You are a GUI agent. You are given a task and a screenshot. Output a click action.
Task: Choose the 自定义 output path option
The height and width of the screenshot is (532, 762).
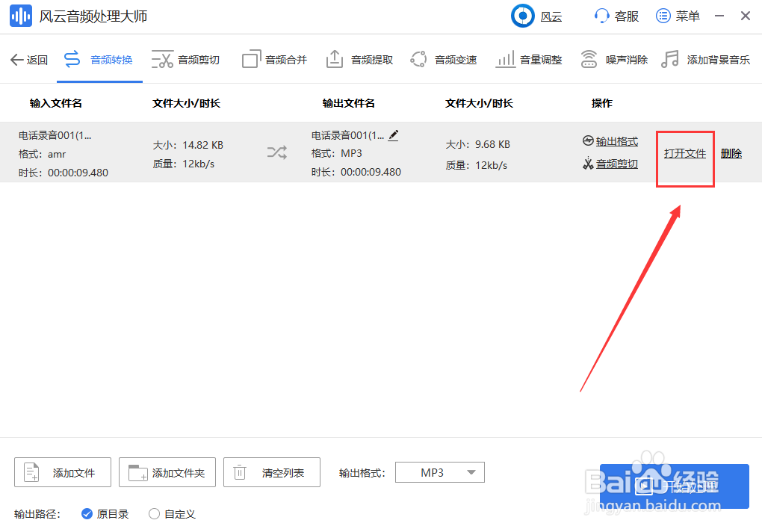tap(171, 514)
